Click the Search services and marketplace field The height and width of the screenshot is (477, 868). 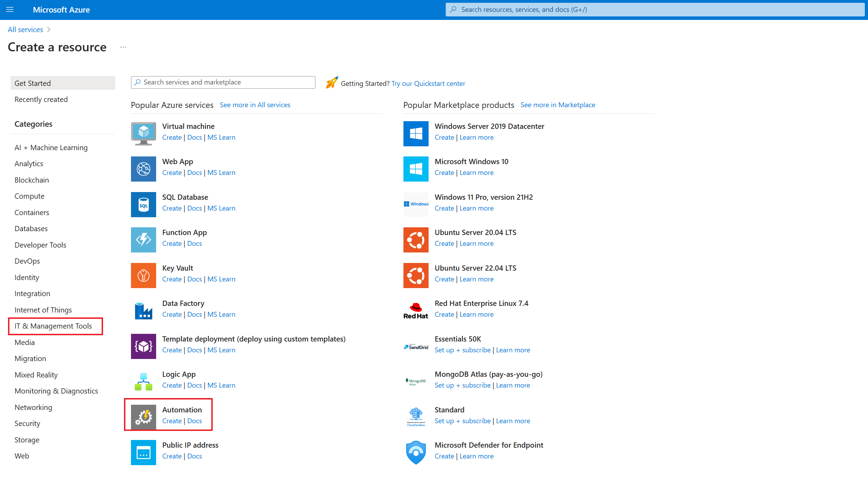point(223,82)
